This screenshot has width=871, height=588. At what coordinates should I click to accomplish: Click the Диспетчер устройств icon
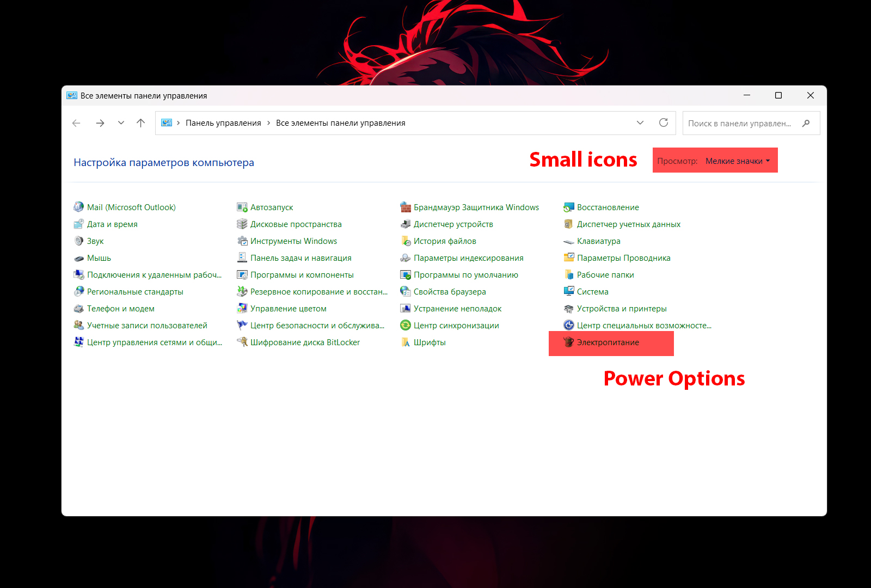point(405,224)
